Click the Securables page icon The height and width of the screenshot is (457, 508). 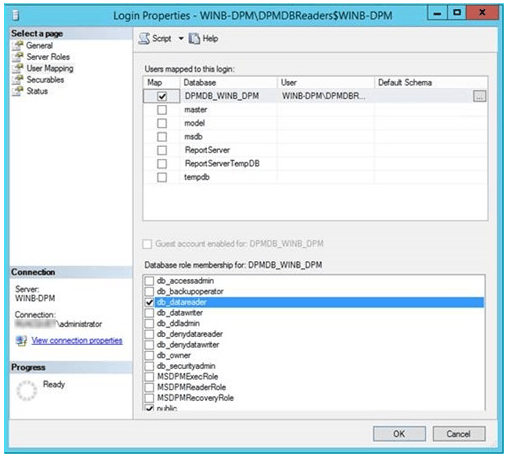(18, 80)
